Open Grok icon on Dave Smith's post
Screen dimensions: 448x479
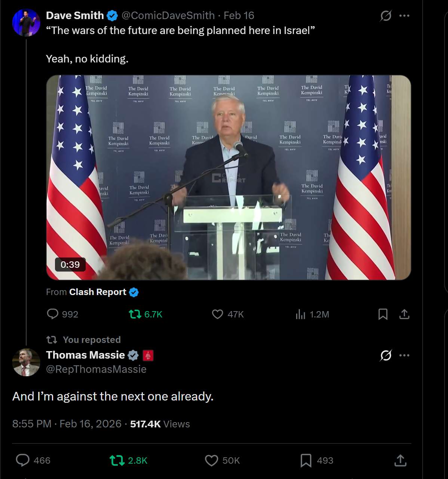click(x=386, y=16)
